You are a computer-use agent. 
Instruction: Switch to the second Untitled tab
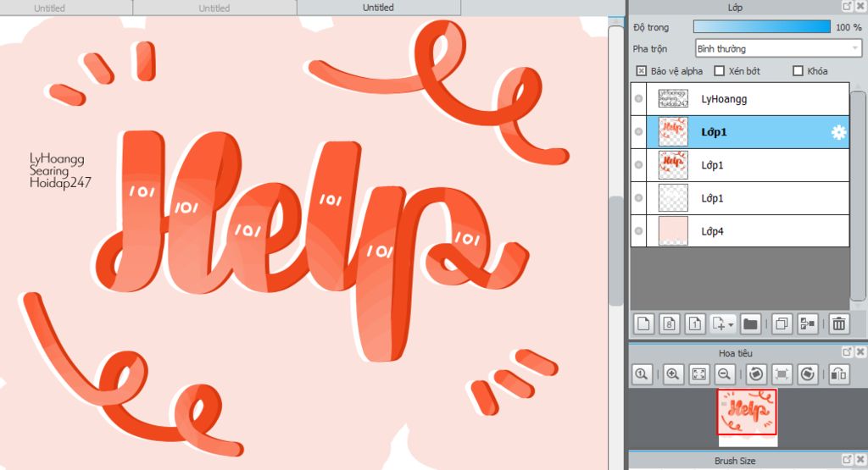tap(214, 8)
